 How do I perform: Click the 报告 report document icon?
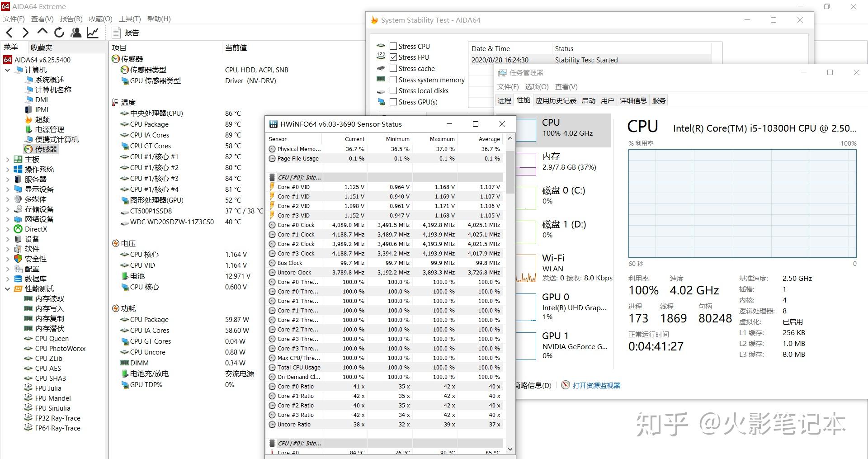pos(116,33)
